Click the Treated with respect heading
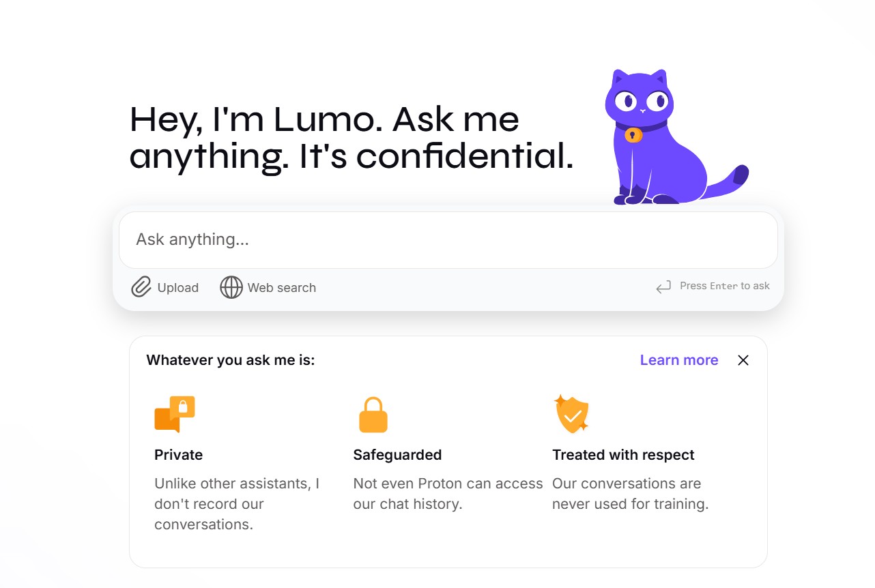The image size is (875, 588). click(x=623, y=455)
